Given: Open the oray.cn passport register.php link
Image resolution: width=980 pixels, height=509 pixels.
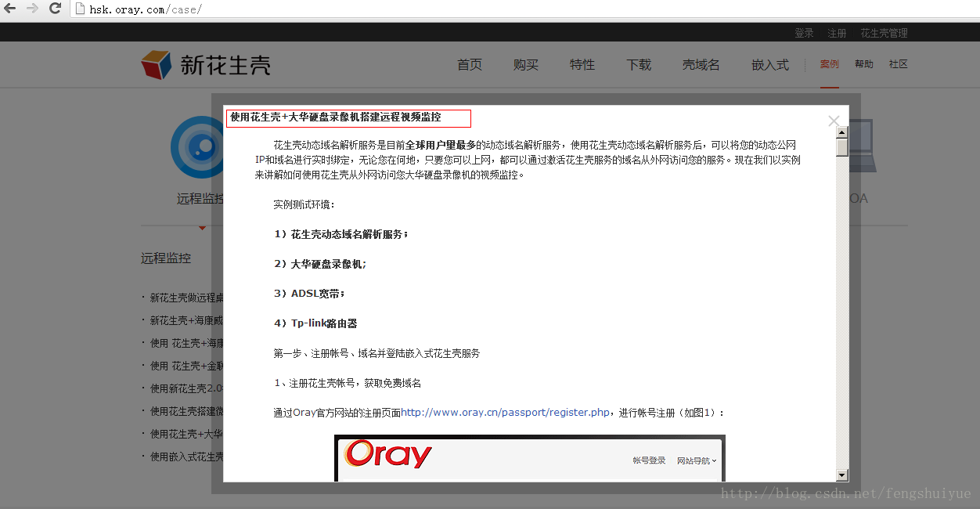Looking at the screenshot, I should point(506,413).
